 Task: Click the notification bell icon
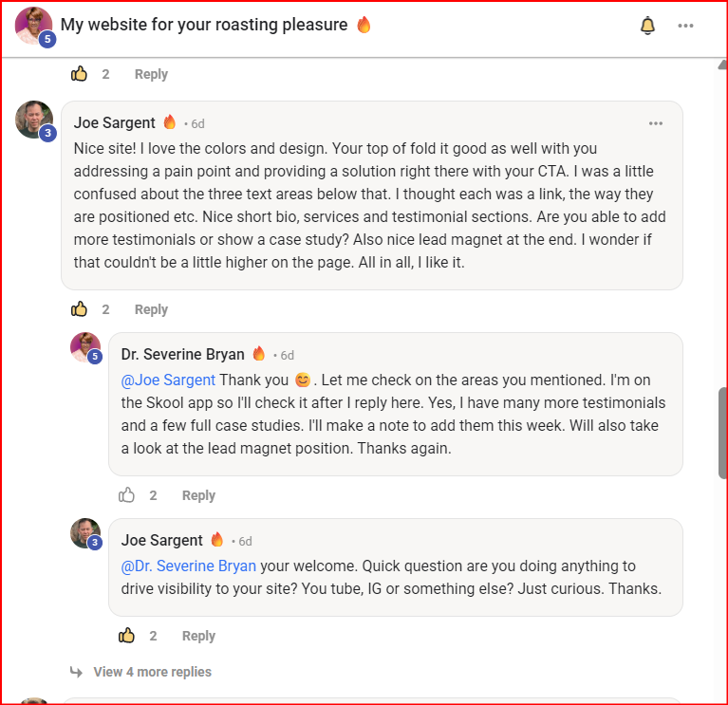click(x=647, y=26)
